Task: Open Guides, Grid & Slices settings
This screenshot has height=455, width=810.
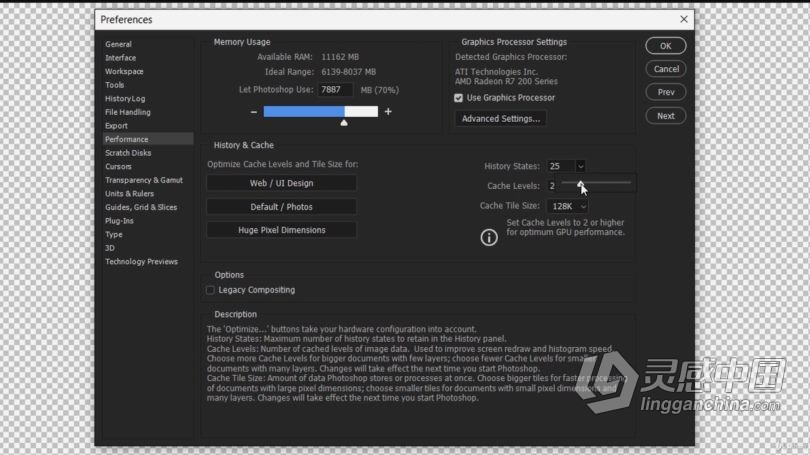Action: click(x=141, y=207)
